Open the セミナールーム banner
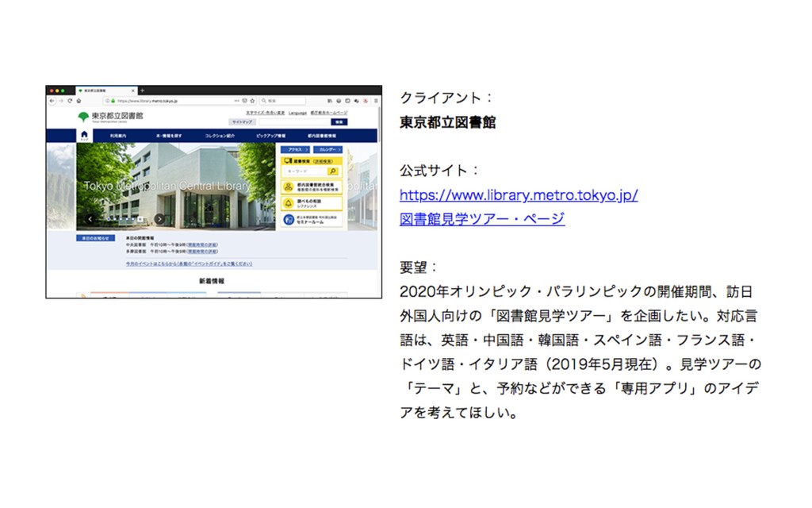Viewport: 812px width, 508px height. coord(312,219)
